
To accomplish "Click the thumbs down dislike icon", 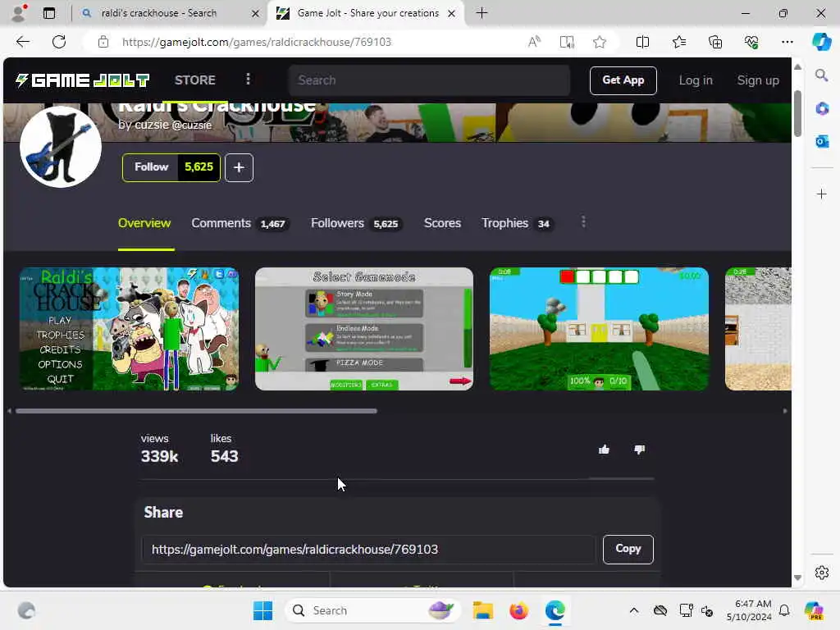I will click(639, 450).
